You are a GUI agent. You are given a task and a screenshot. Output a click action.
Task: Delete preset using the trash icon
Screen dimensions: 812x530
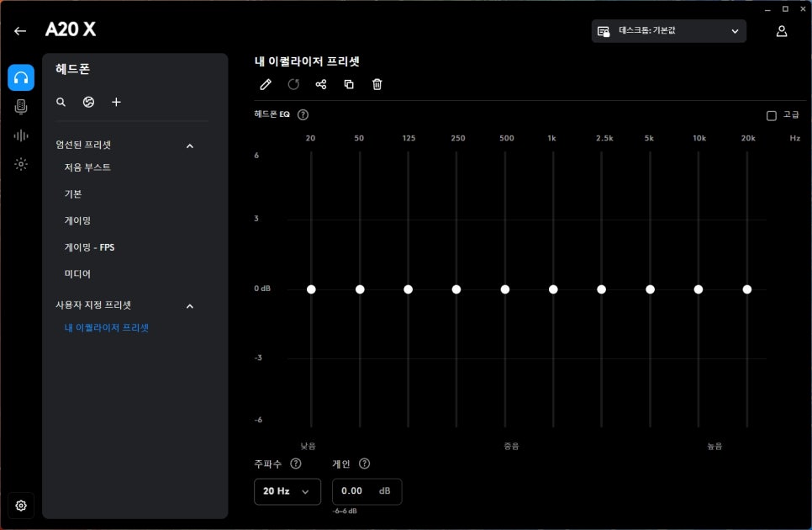coord(377,84)
